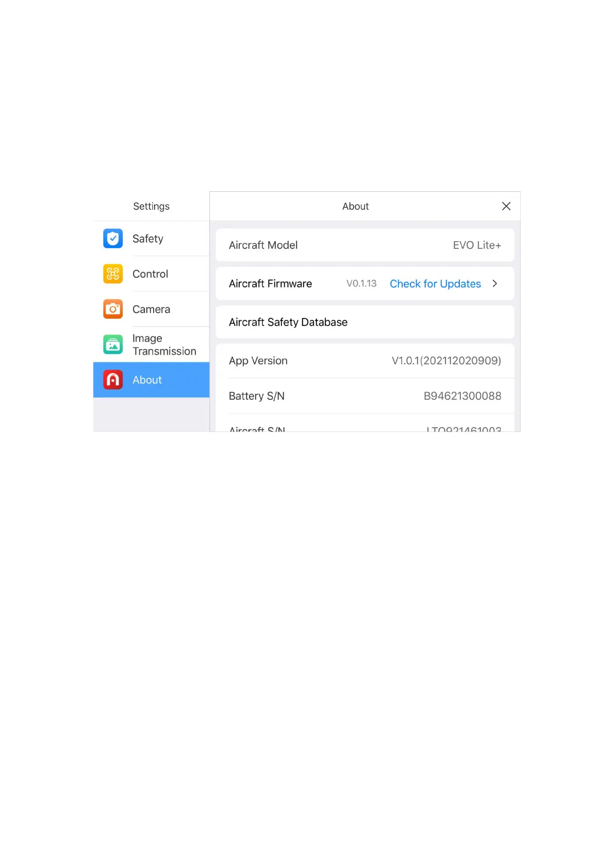Click battery serial B94621300088
This screenshot has height=868, width=614.
[462, 396]
